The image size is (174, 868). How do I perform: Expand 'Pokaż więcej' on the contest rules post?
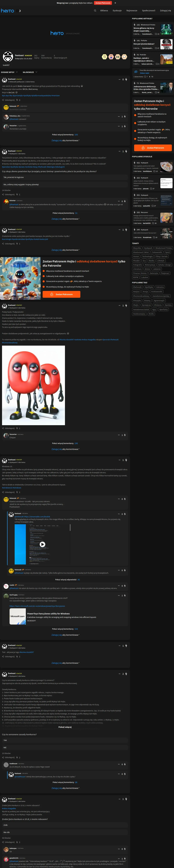[65, 727]
